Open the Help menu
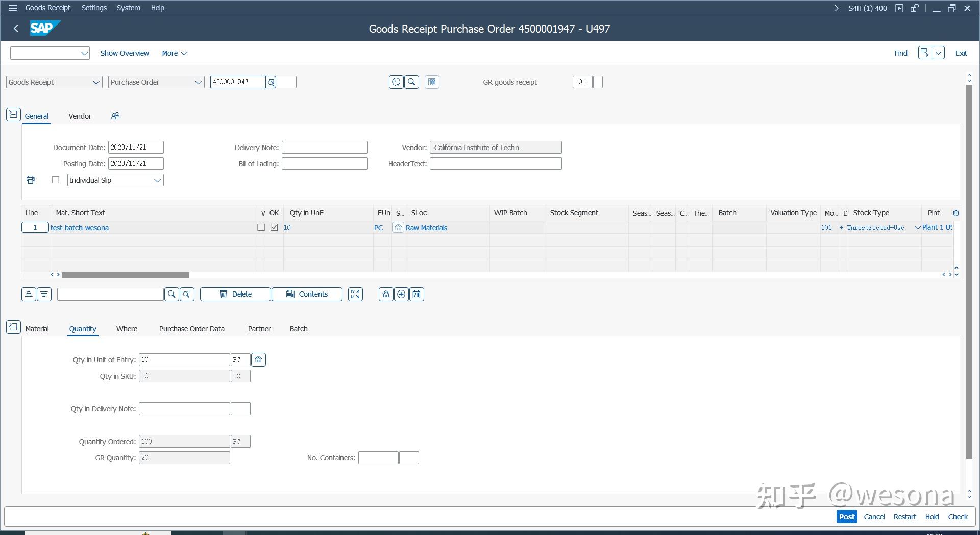This screenshot has width=980, height=535. coord(157,8)
